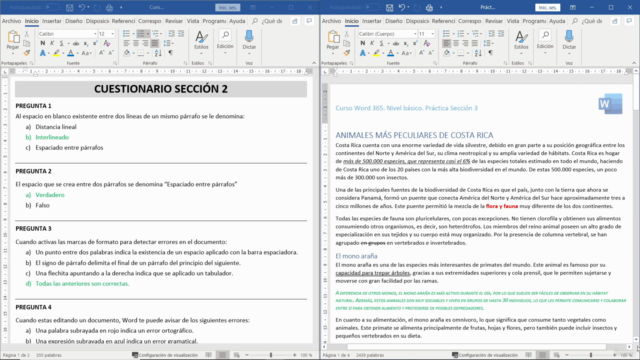Click Subscript in left window Fuente group
This screenshot has width=640, height=360.
pos(86,43)
